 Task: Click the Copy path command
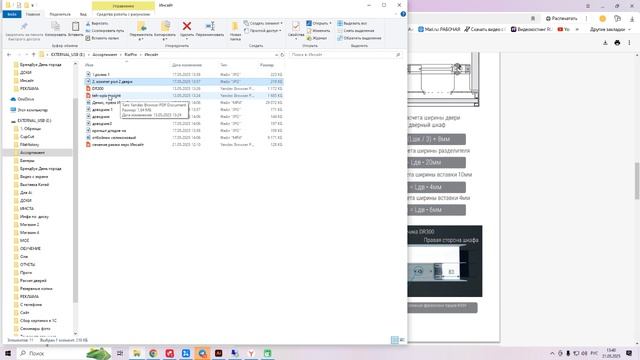(105, 31)
